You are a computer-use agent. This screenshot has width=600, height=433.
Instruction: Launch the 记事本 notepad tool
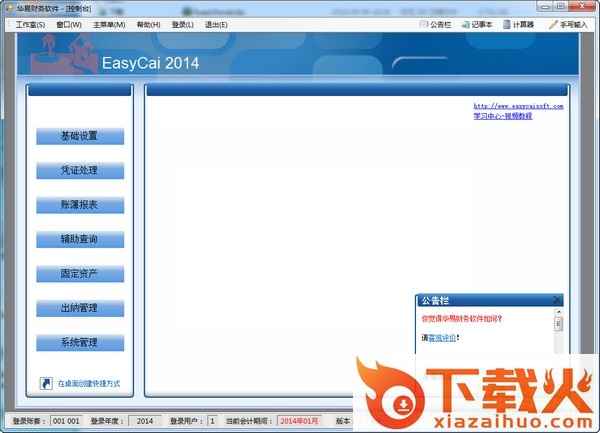coord(477,25)
